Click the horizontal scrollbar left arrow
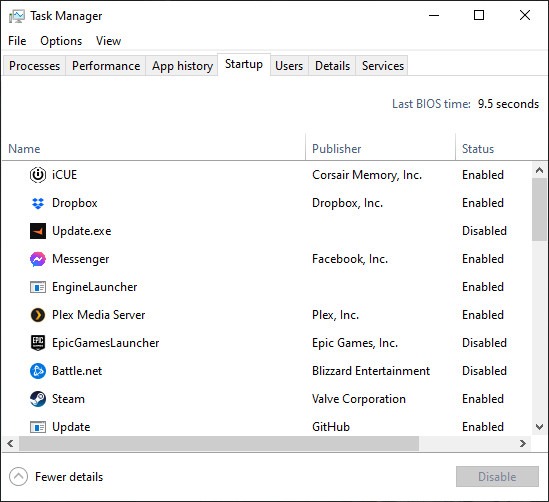Image resolution: width=549 pixels, height=502 pixels. 11,444
